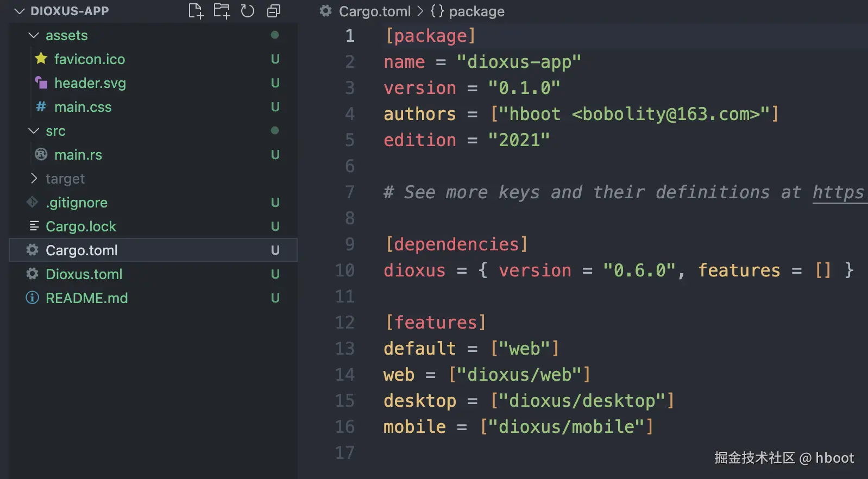Image resolution: width=868 pixels, height=479 pixels.
Task: Click the New Folder icon in explorer header
Action: (222, 11)
